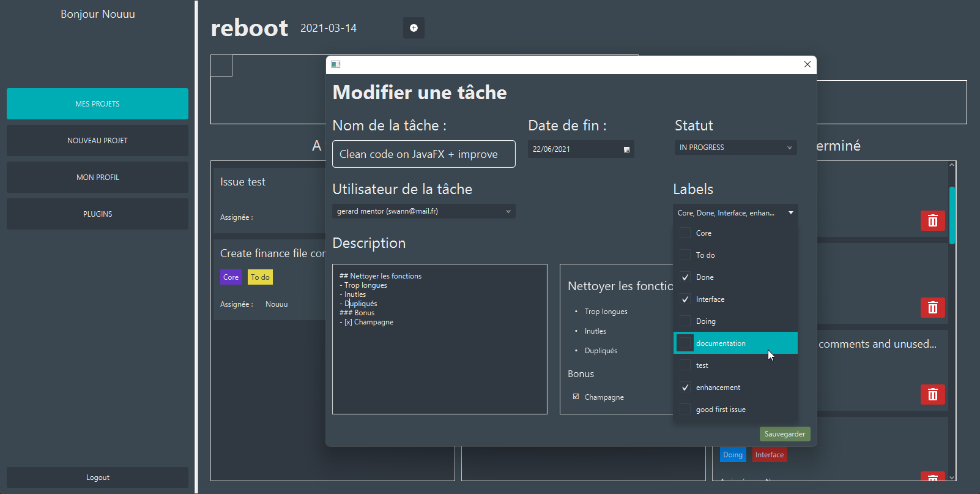The height and width of the screenshot is (494, 980).
Task: Open the PLUGINS section
Action: click(x=97, y=214)
